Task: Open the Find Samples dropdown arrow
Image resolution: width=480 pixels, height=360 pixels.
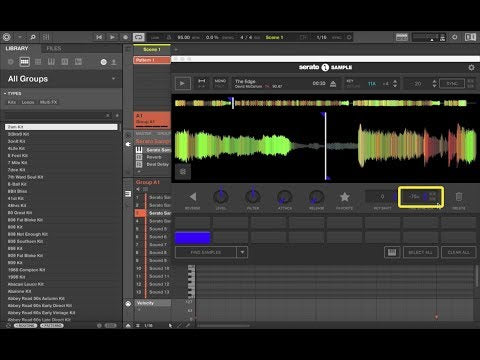Action: tap(242, 252)
